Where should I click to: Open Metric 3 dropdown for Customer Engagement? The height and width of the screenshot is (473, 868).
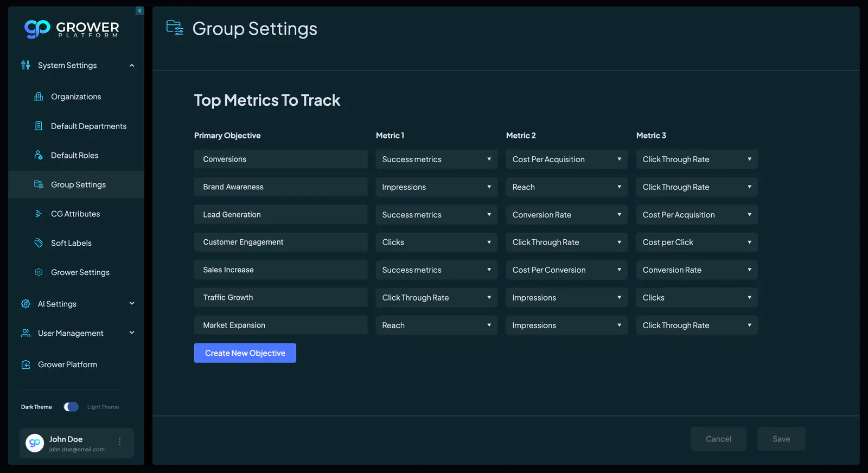[697, 242]
